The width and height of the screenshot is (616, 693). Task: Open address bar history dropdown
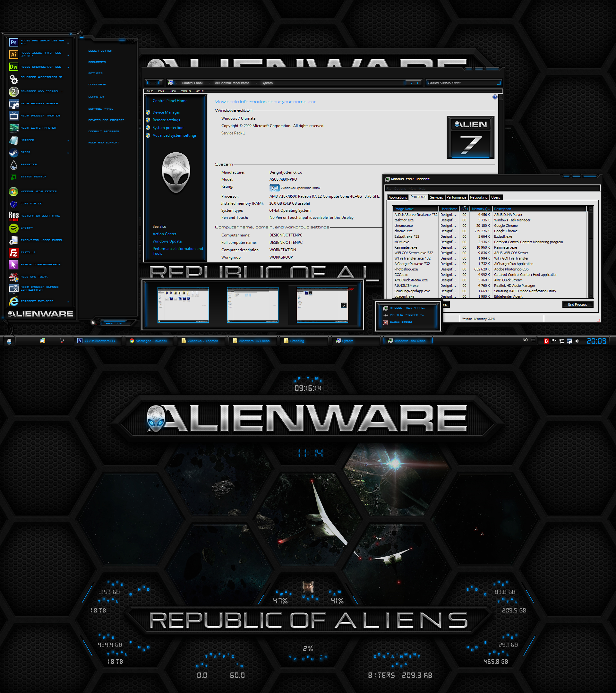411,83
